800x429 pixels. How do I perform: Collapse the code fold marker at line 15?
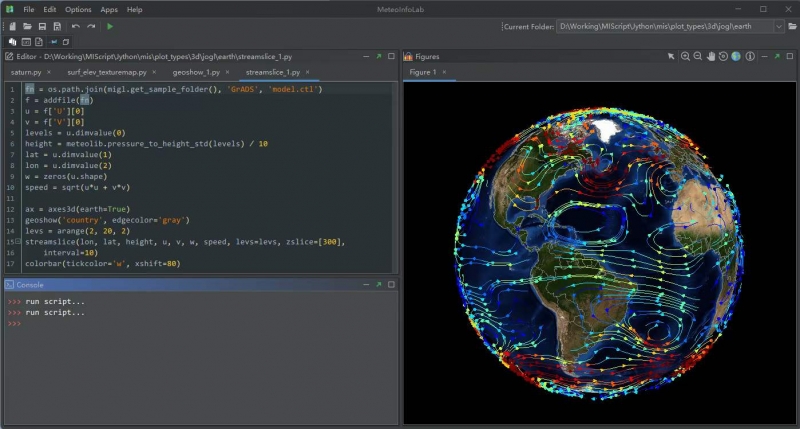tap(20, 242)
